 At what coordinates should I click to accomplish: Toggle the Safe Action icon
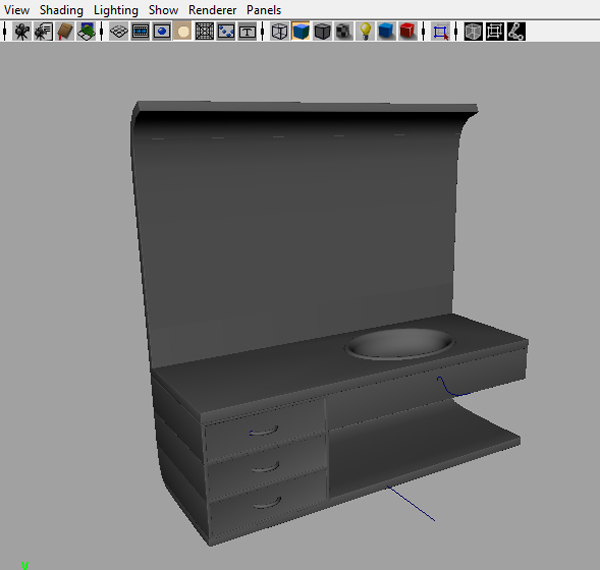point(226,31)
